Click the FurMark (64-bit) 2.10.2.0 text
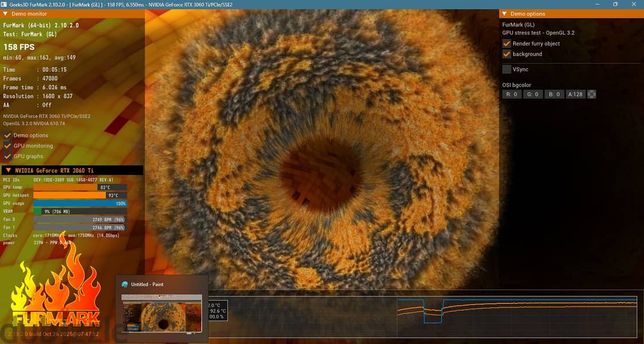This screenshot has height=344, width=644. [41, 25]
